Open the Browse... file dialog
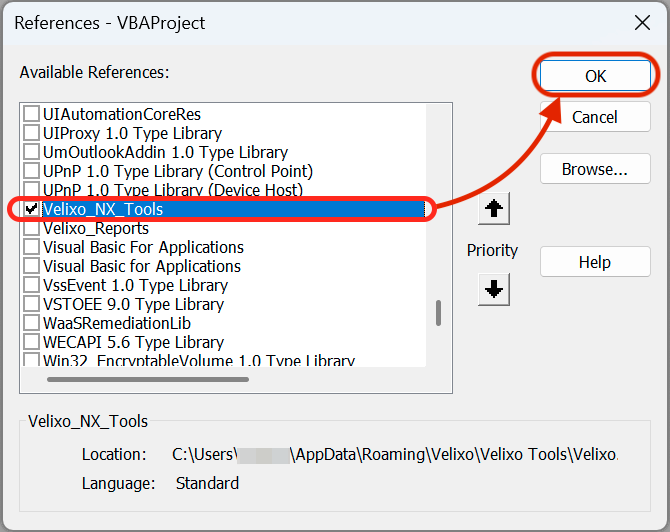The height and width of the screenshot is (532, 670). [x=594, y=169]
